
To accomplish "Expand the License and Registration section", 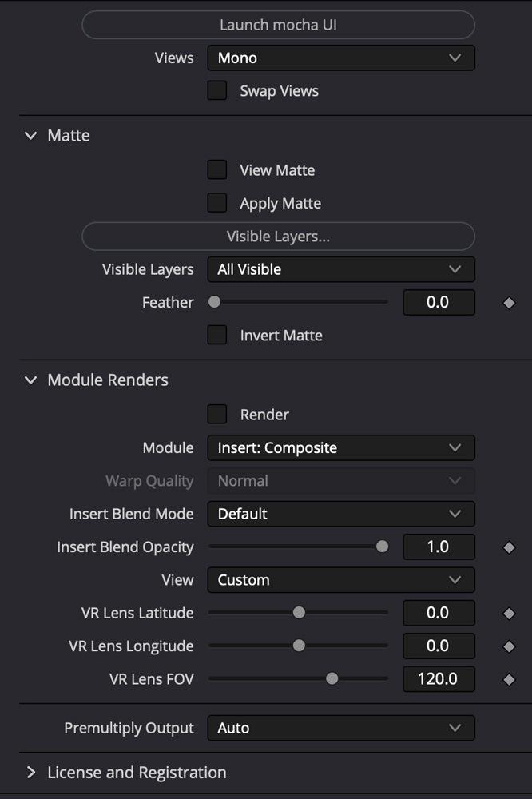I will point(31,773).
